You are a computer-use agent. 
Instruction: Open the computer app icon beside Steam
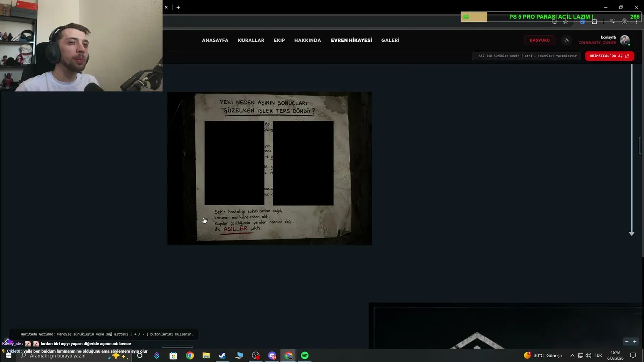(239, 356)
